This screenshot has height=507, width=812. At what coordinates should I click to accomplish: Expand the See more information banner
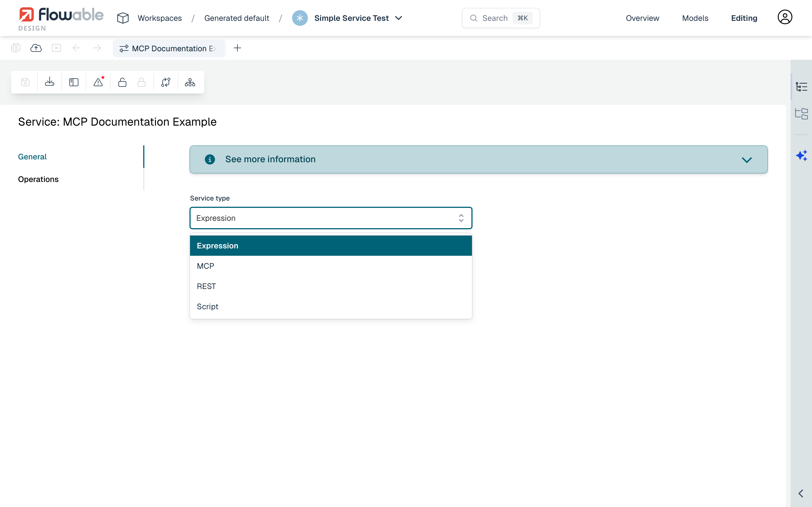click(747, 159)
